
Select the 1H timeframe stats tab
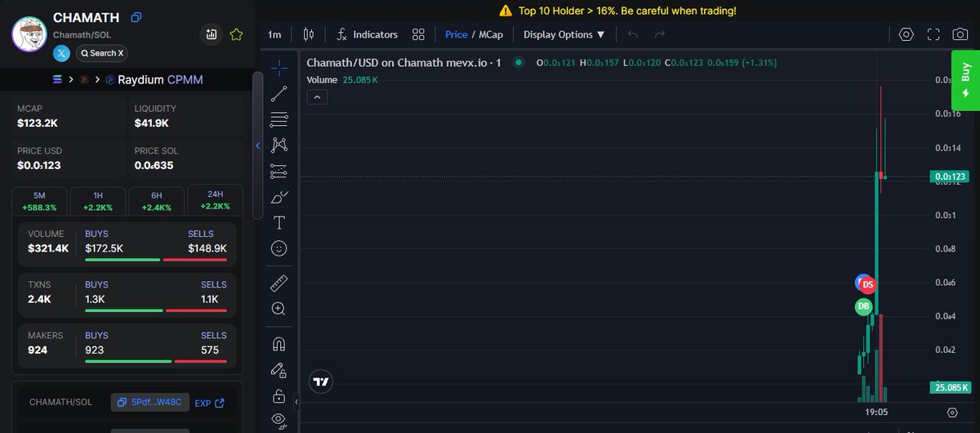tap(98, 201)
